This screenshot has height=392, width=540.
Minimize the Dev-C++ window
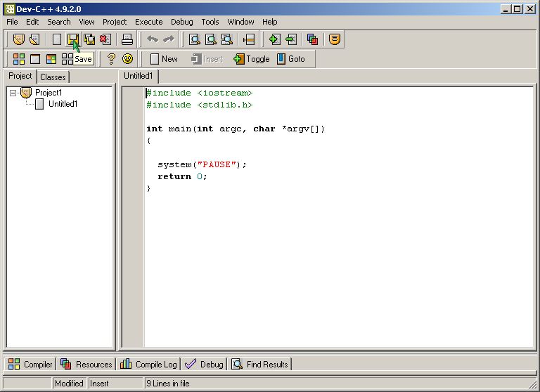(506, 9)
